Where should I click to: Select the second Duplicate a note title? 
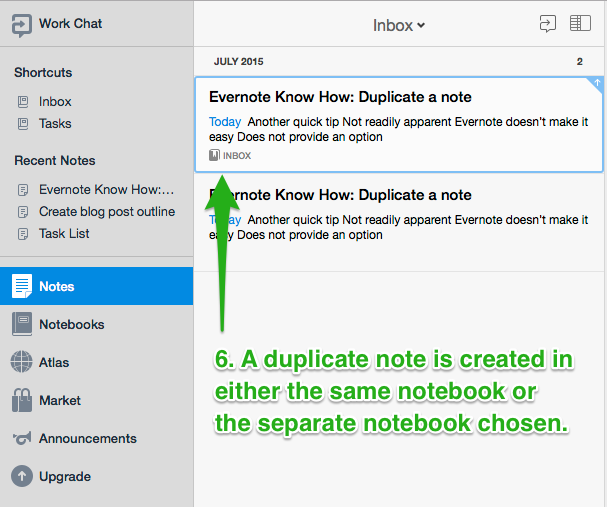pos(340,195)
